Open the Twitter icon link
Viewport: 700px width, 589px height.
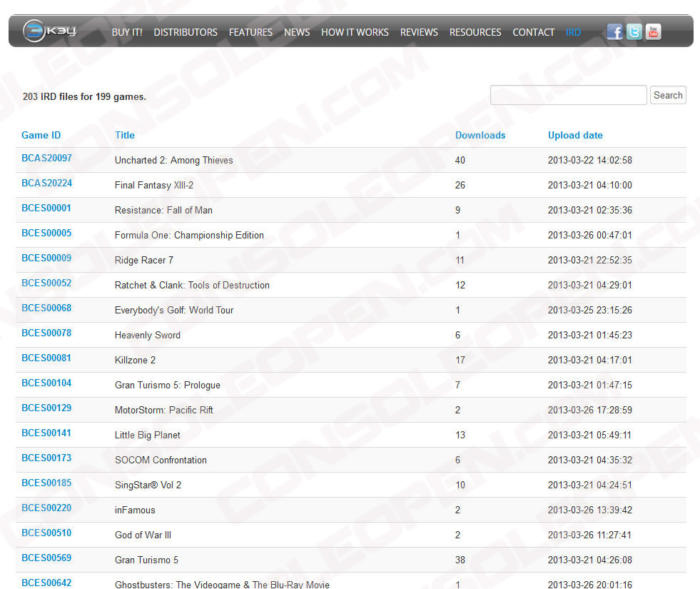point(634,31)
